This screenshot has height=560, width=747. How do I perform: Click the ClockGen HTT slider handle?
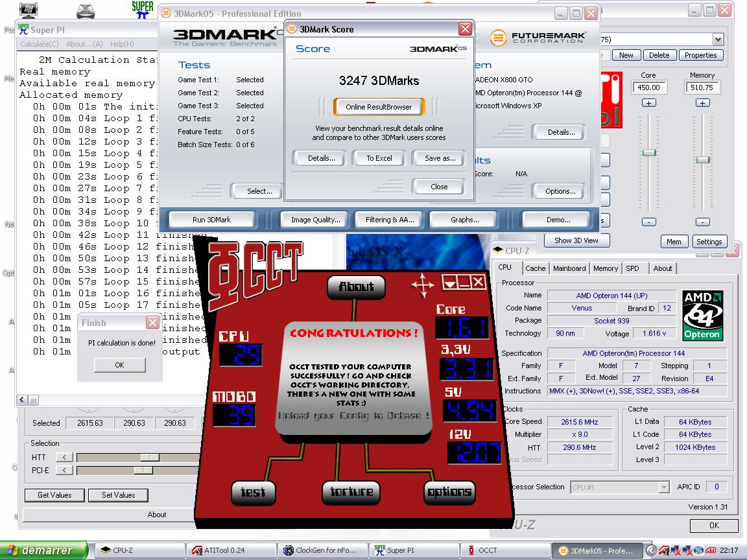point(150,457)
